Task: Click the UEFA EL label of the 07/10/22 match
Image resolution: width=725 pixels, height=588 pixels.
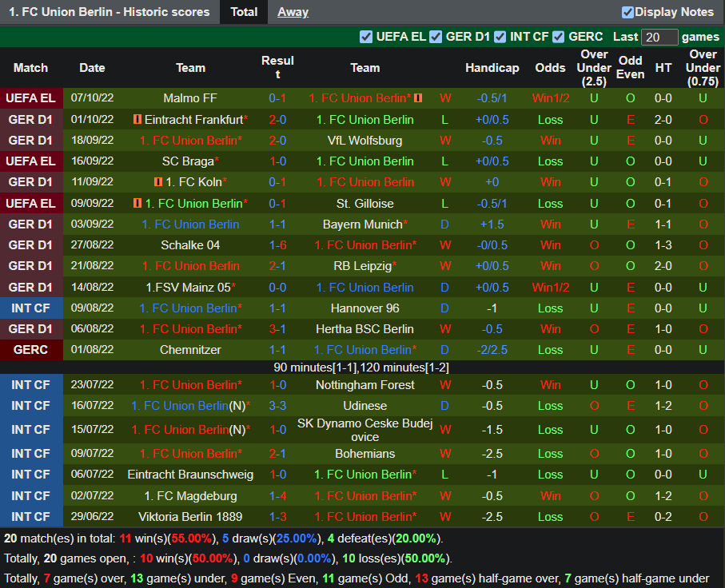Action: pos(30,98)
